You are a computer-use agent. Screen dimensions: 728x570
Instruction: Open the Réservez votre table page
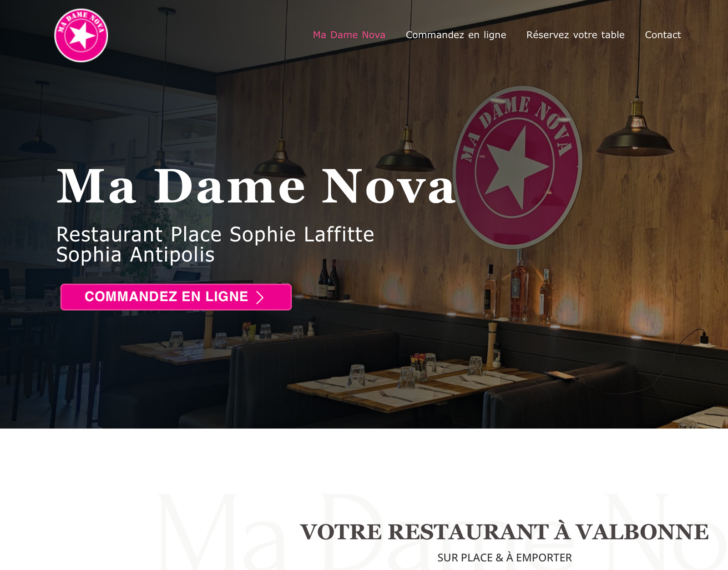point(575,35)
